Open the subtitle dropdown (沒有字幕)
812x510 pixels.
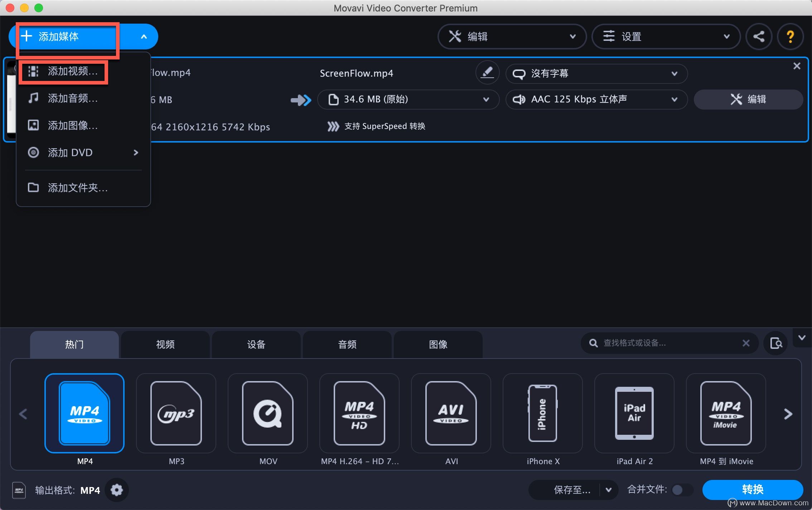(596, 73)
